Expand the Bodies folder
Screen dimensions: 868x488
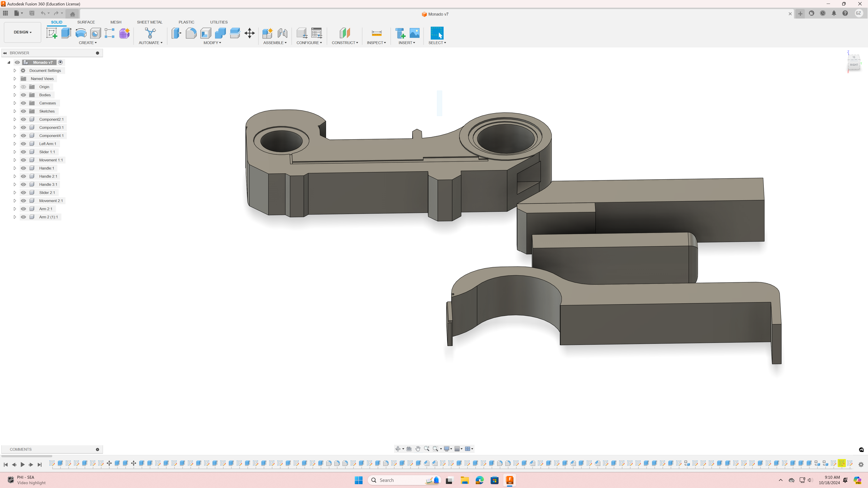(14, 95)
